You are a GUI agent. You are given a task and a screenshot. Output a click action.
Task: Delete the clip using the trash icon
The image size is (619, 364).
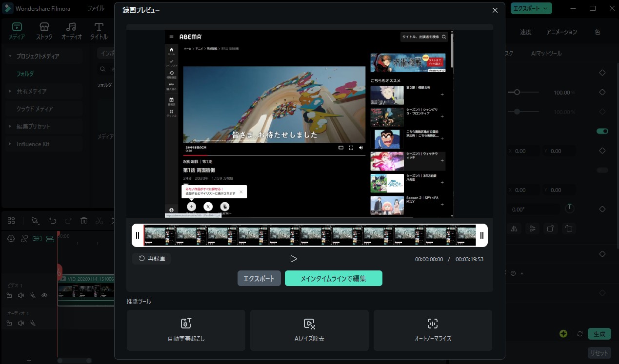84,221
